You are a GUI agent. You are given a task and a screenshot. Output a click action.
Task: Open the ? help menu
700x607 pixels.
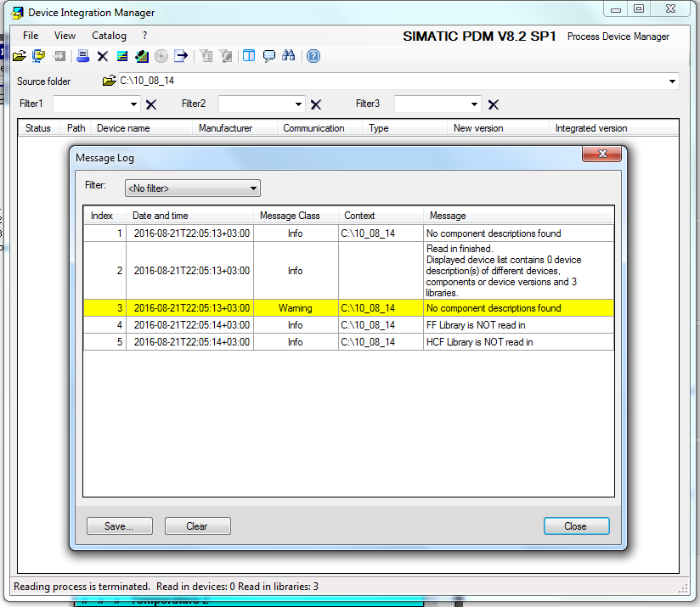click(x=144, y=36)
